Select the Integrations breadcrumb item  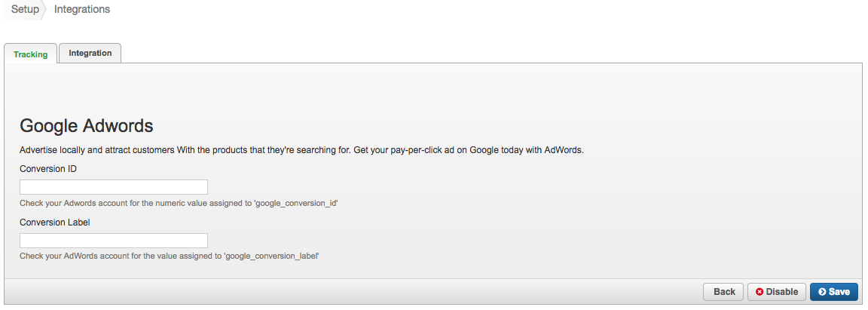pos(82,10)
